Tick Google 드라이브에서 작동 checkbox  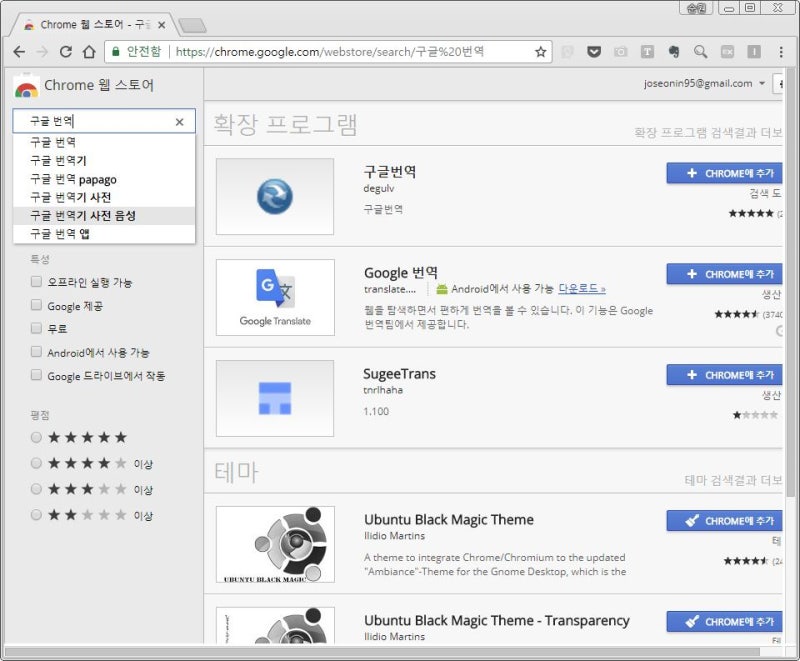pyautogui.click(x=36, y=375)
